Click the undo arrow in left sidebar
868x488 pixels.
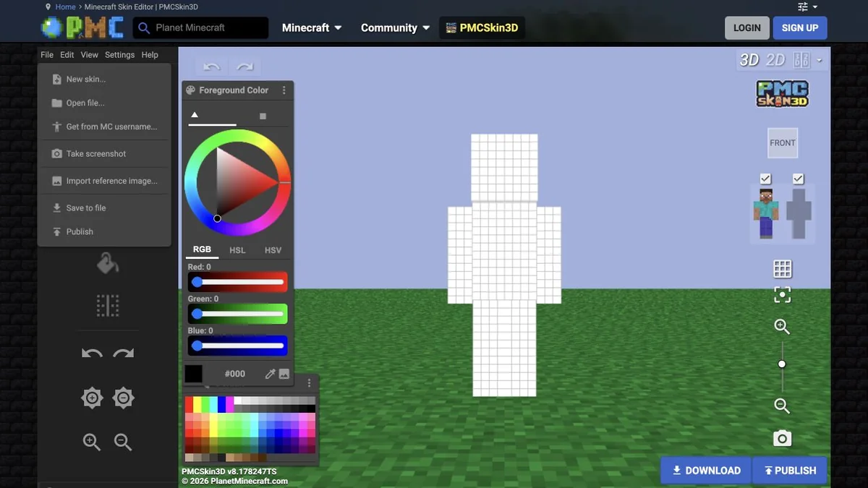(x=92, y=354)
